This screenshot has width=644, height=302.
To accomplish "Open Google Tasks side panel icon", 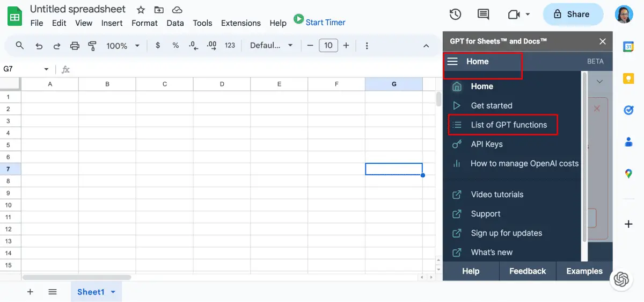I will point(628,110).
